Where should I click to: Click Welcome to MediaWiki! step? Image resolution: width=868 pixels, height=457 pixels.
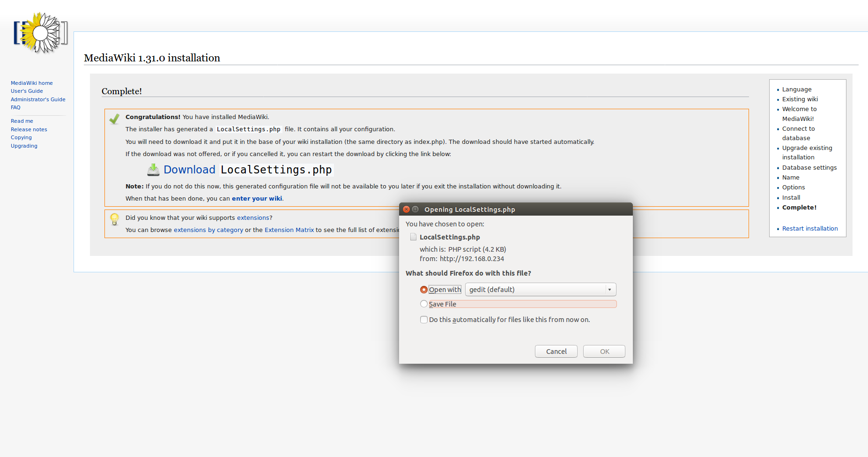pyautogui.click(x=800, y=114)
